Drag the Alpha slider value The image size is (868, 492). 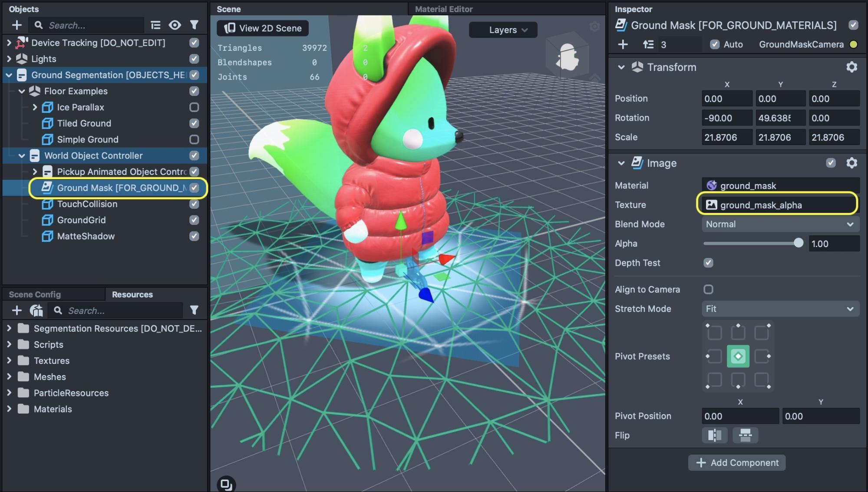[799, 243]
